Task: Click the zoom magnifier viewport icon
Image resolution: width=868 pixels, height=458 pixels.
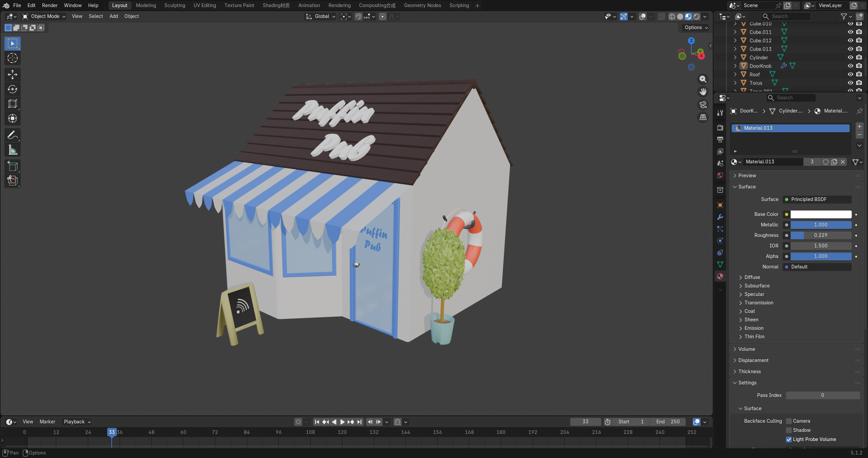Action: 703,79
